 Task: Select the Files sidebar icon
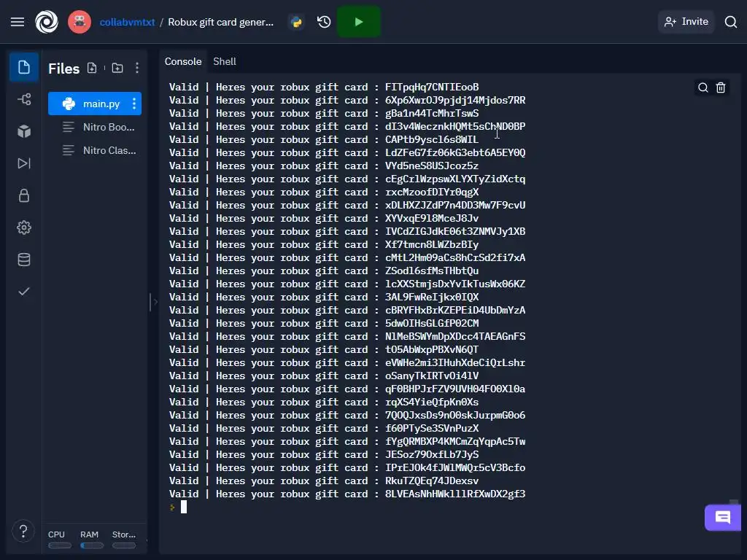pyautogui.click(x=24, y=67)
